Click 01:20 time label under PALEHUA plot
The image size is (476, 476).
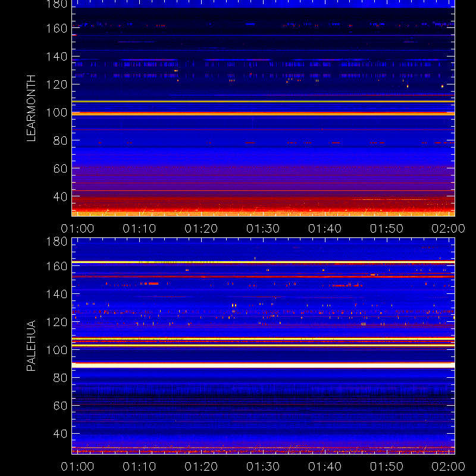201,466
